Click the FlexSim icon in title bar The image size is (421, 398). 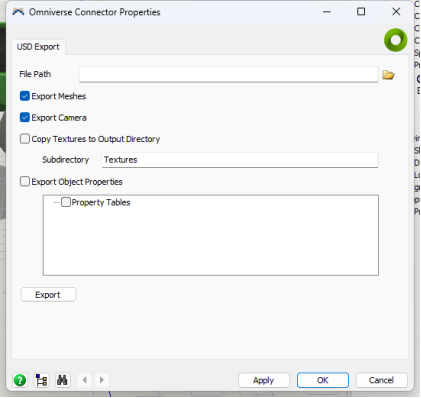point(18,12)
